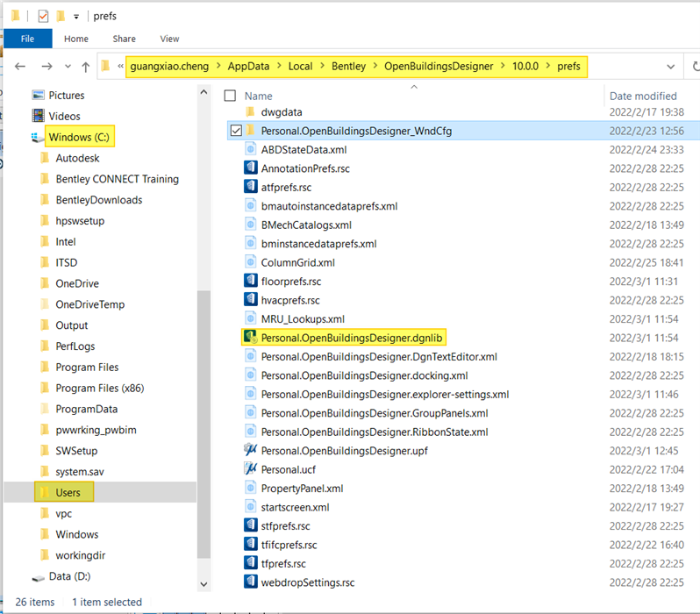Screen dimensions: 700x614
Task: Click the New folder quick access icon
Action: pos(61,17)
